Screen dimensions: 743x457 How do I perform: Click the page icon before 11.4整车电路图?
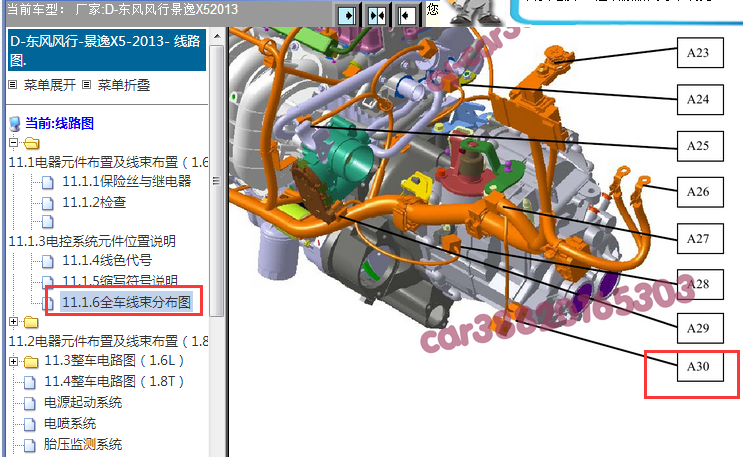29,382
